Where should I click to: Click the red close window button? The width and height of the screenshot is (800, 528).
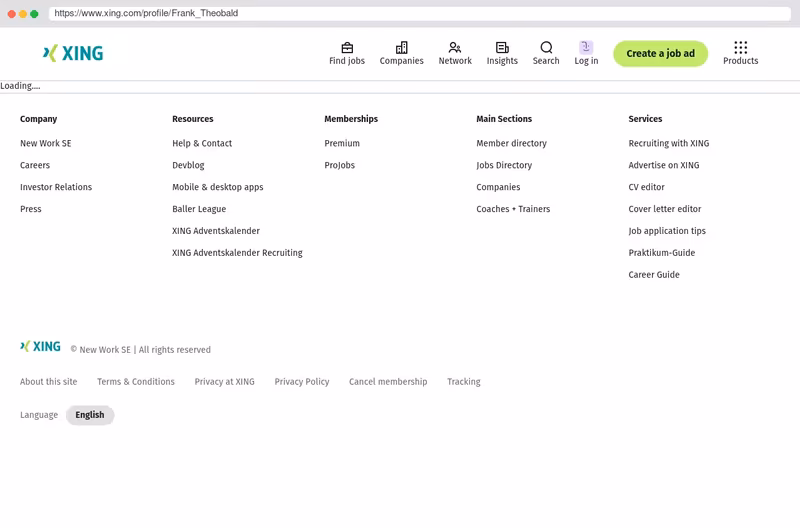coord(12,14)
